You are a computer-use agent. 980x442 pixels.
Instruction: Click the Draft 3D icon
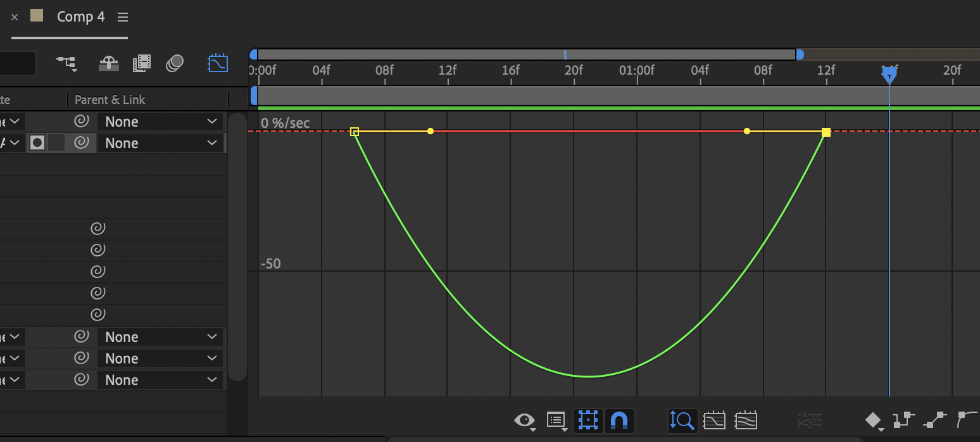point(108,63)
